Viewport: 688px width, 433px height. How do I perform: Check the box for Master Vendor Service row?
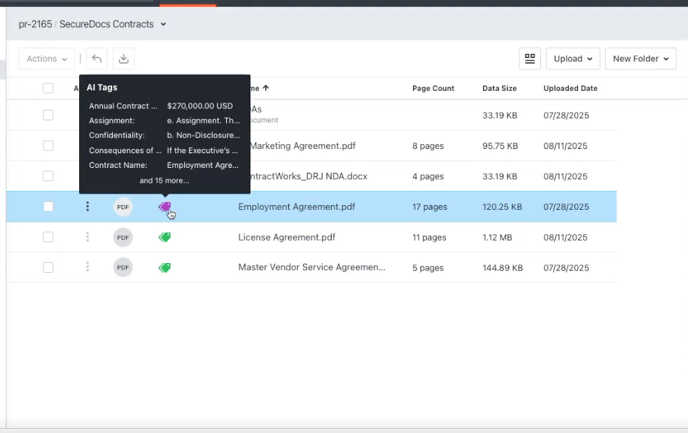coord(48,267)
